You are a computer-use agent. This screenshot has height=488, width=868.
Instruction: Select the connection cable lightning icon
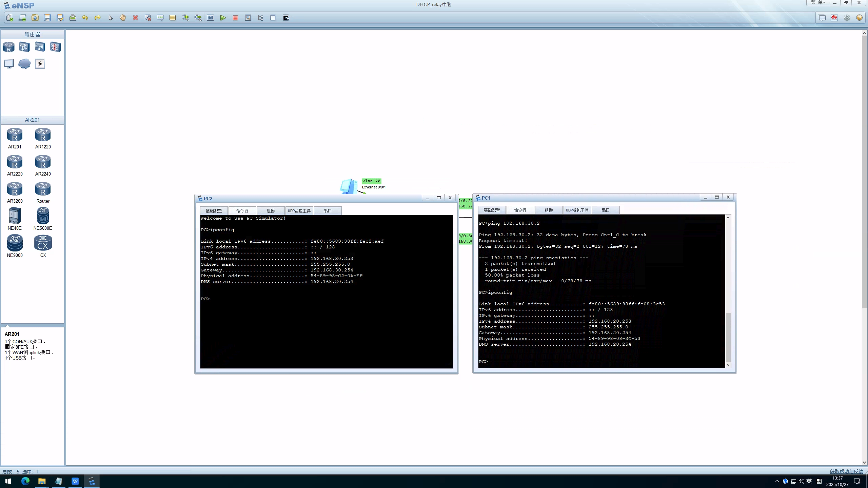(40, 64)
